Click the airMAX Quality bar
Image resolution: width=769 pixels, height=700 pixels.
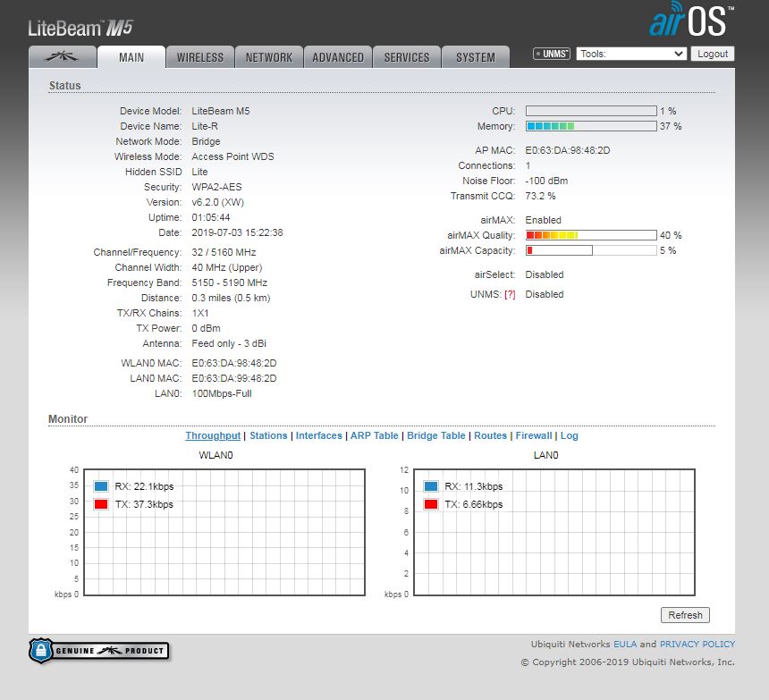pos(591,235)
